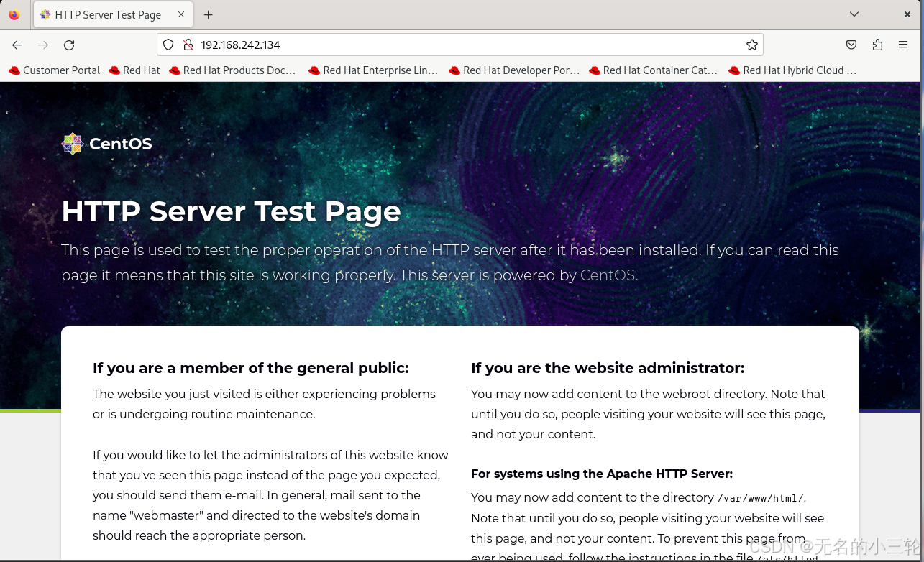Close the HTTP Server Test Page tab
This screenshot has width=924, height=562.
(x=181, y=14)
